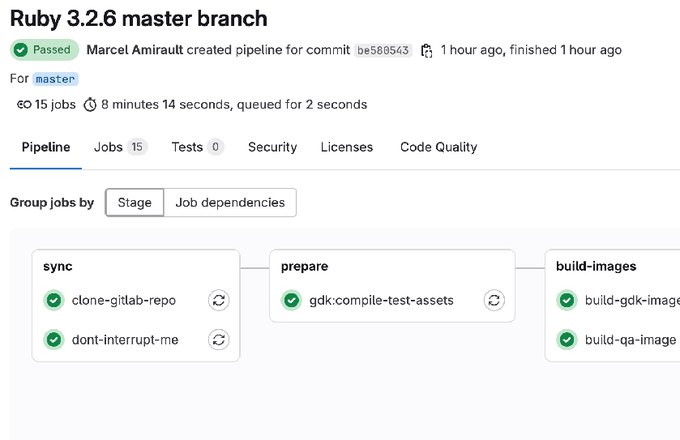The image size is (680, 440).
Task: Open the gdk:compile-test-assets job
Action: click(381, 300)
